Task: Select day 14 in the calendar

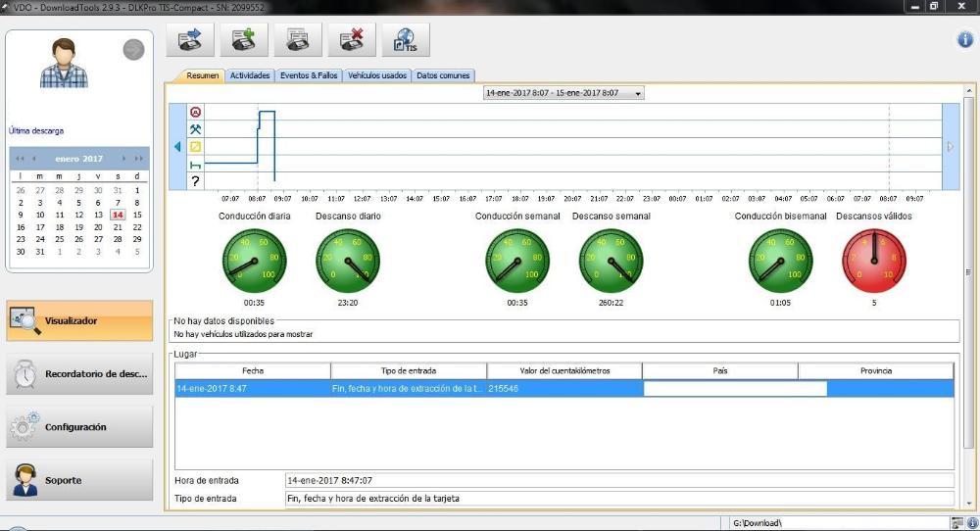Action: click(118, 215)
